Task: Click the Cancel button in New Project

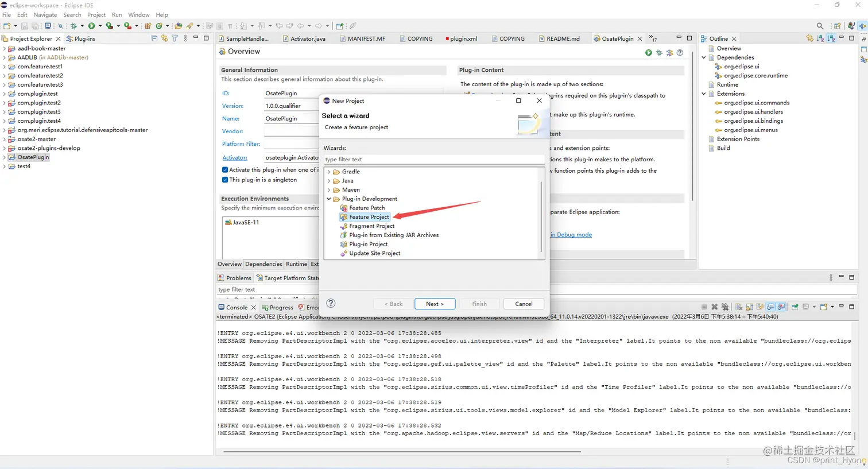Action: click(x=524, y=304)
